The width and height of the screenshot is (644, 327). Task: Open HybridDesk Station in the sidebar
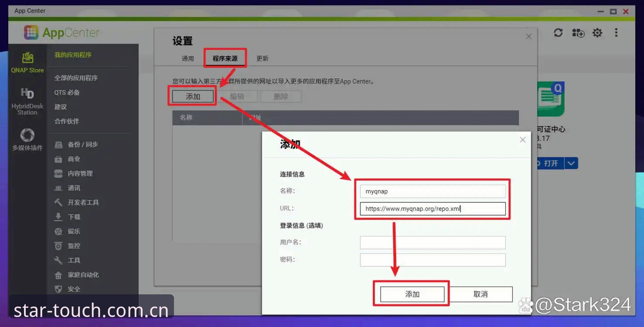tap(27, 101)
